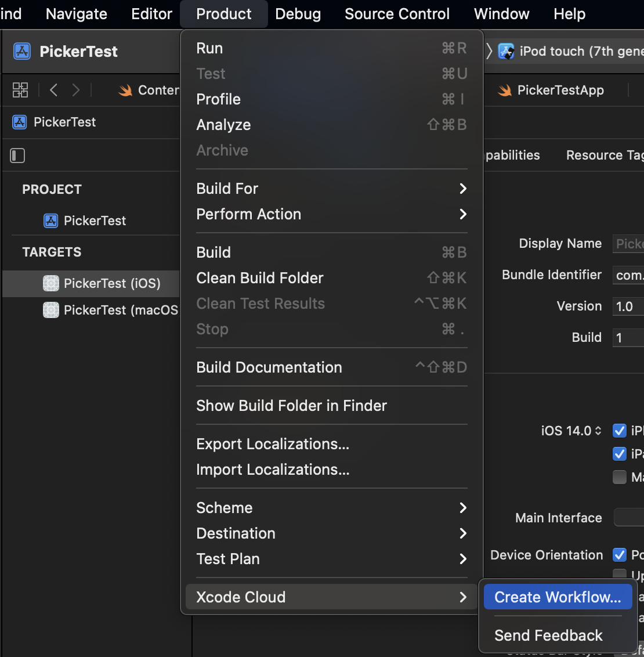Click the PickerTest project blueprint icon under PROJECT

(x=51, y=221)
